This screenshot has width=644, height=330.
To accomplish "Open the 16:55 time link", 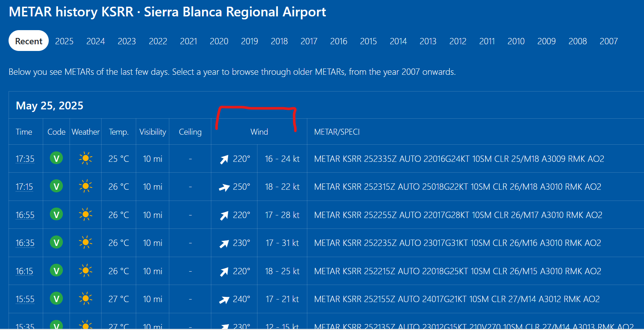I will click(x=25, y=215).
